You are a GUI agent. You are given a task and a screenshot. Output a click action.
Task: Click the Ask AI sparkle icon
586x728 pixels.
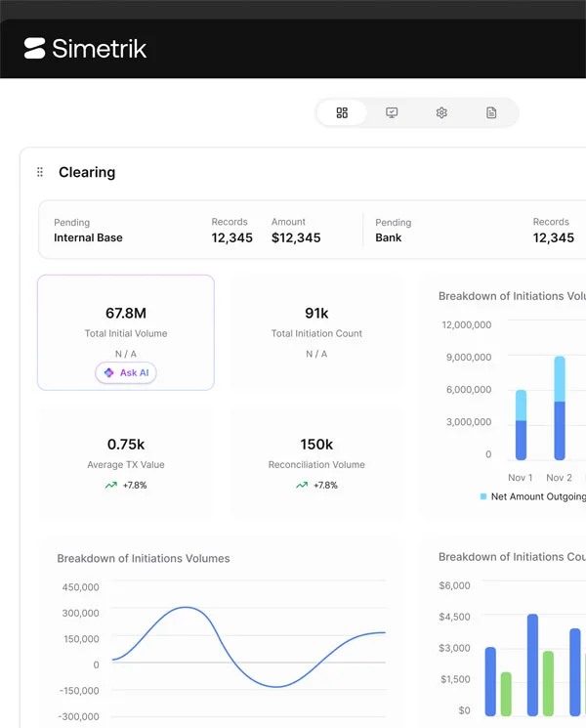109,372
